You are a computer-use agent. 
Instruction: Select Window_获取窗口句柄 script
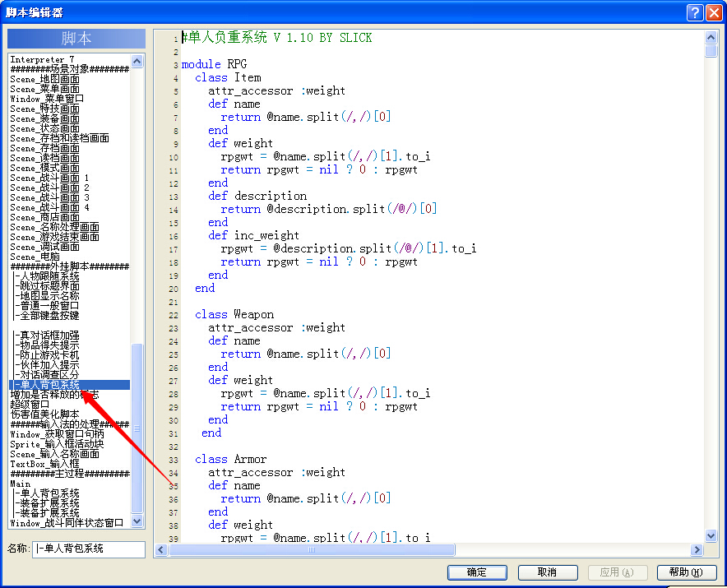57,434
